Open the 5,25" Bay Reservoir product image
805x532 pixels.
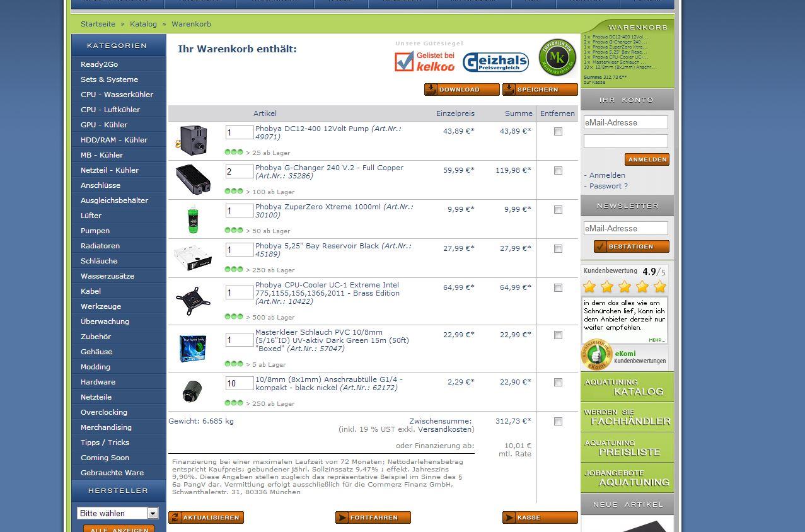coord(193,258)
